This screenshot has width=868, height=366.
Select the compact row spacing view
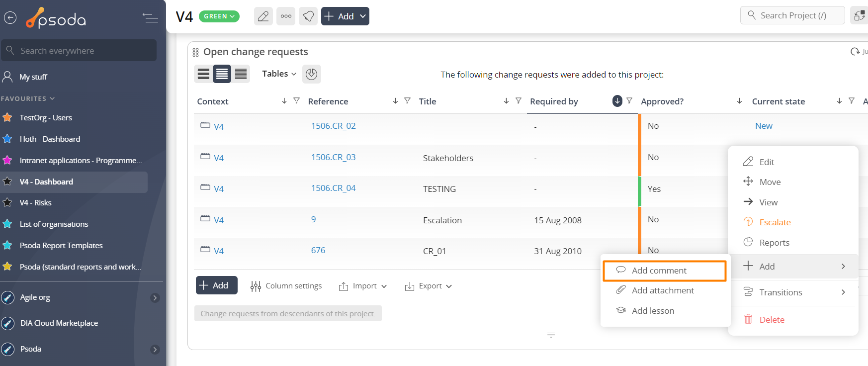pyautogui.click(x=241, y=74)
